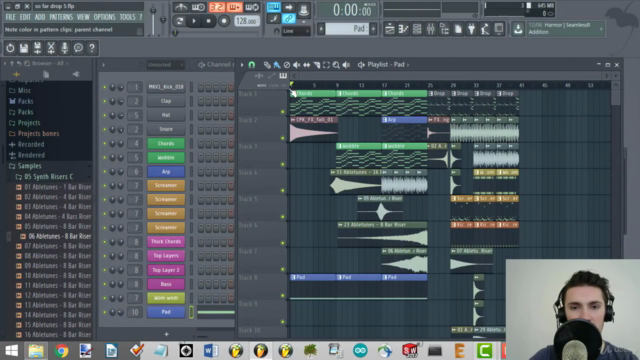Toggle the metronome icon
This screenshot has height=360, width=640.
[x=180, y=7]
